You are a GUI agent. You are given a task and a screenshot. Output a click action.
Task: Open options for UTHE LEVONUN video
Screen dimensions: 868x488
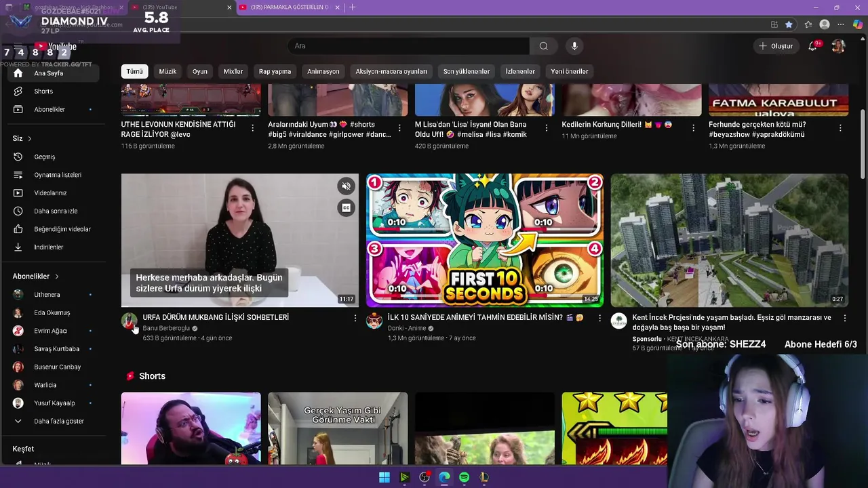[x=252, y=127]
